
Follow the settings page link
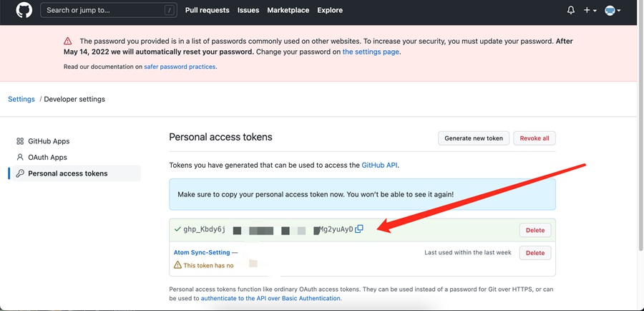click(371, 52)
